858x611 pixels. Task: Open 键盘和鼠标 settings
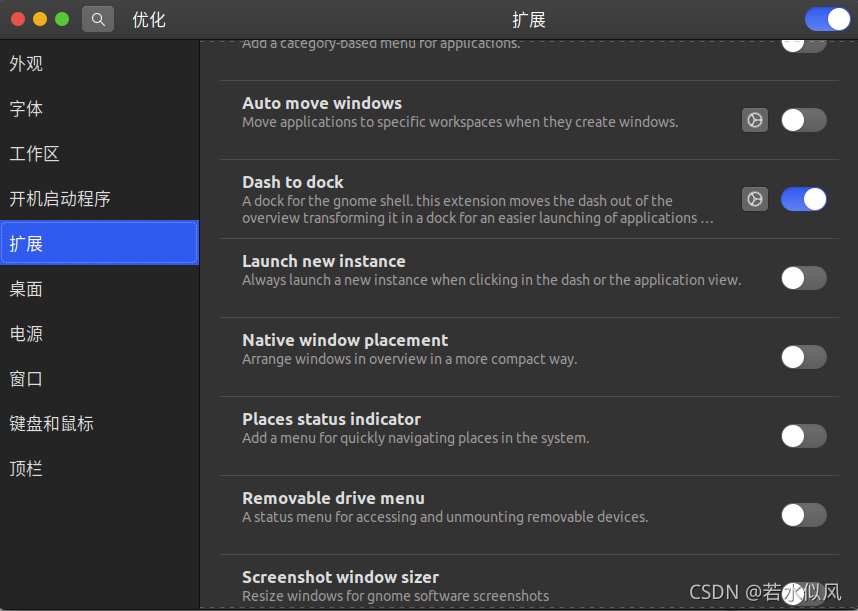[x=52, y=424]
